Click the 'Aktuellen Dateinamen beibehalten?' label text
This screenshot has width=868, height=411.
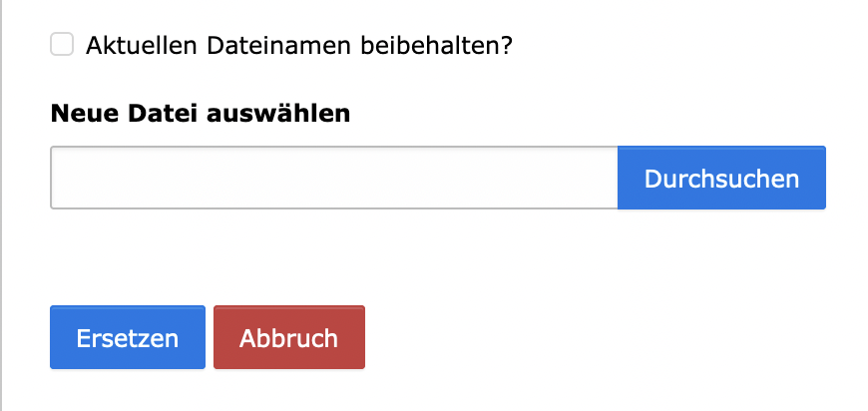298,46
